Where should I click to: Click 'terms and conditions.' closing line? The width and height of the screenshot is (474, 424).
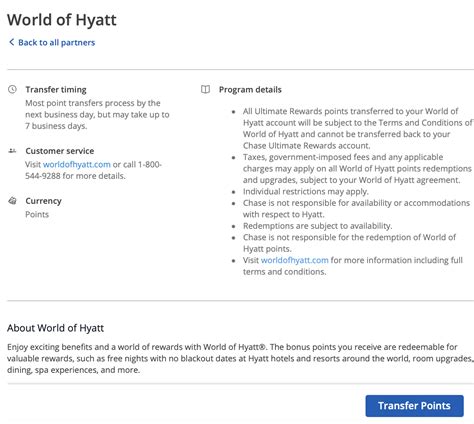click(x=285, y=272)
